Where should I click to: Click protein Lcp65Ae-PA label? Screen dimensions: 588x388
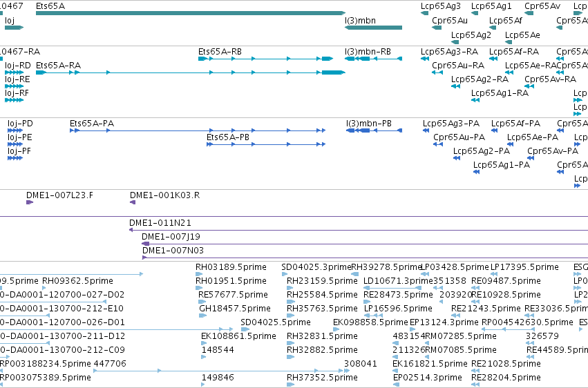(533, 137)
